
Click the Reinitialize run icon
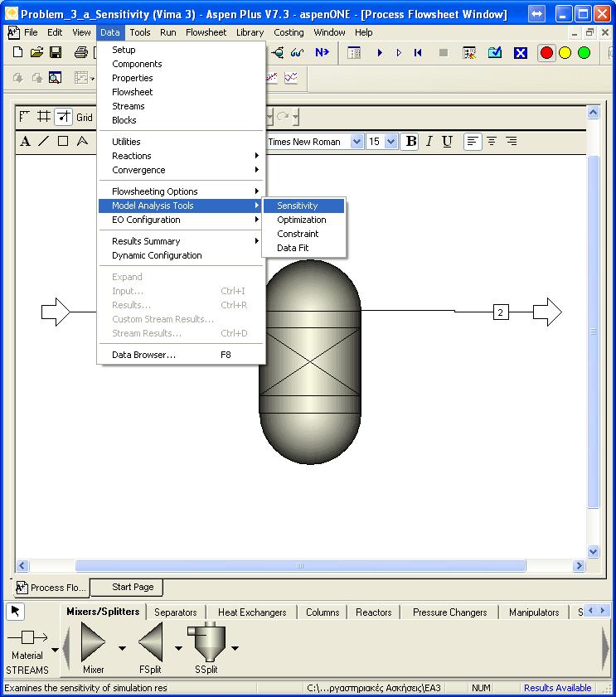418,53
